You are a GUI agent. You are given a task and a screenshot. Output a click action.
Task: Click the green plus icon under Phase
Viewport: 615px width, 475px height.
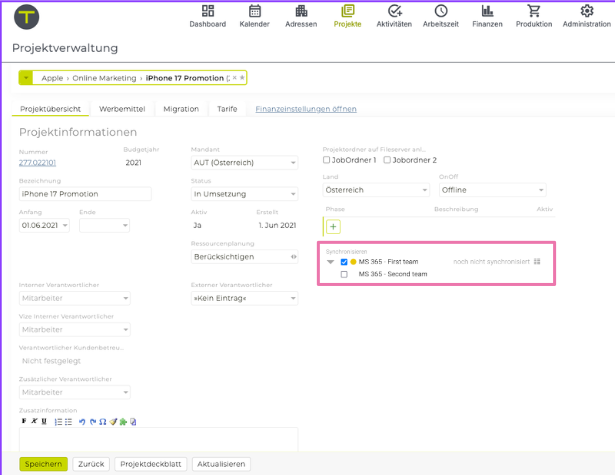[x=333, y=226]
